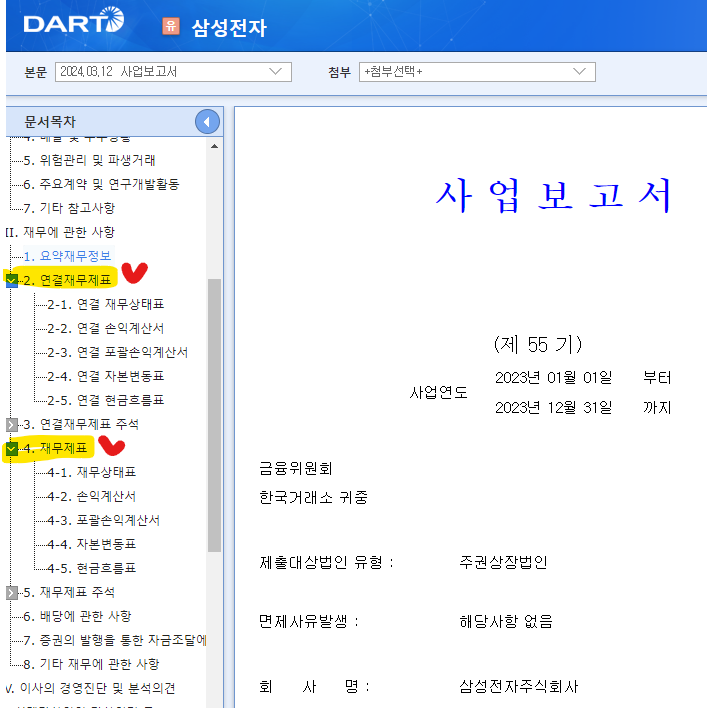Open 2-2. 연결 손익계산서
The width and height of the screenshot is (707, 708).
[x=106, y=328]
